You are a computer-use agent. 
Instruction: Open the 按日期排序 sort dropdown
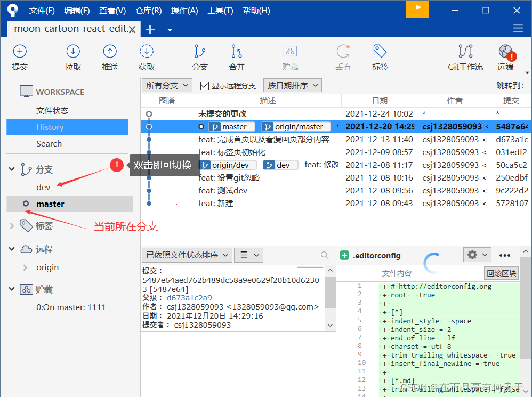click(x=293, y=85)
